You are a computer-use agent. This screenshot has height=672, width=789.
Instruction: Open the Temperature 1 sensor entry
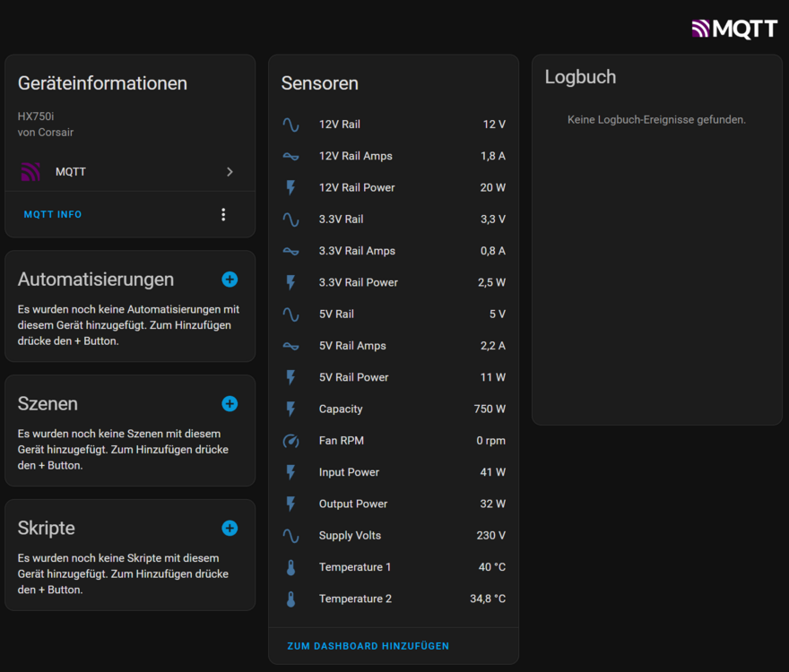pos(394,567)
